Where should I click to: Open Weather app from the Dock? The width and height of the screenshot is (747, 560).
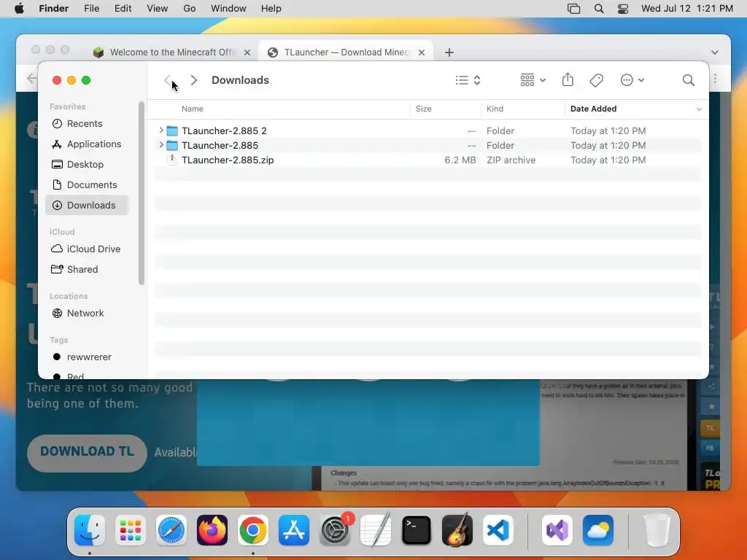(x=598, y=530)
